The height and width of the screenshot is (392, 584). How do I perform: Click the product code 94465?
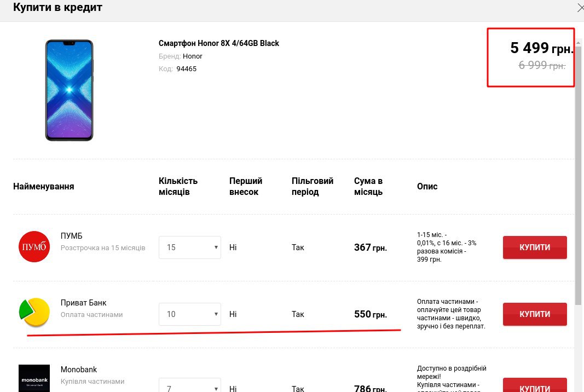click(186, 69)
